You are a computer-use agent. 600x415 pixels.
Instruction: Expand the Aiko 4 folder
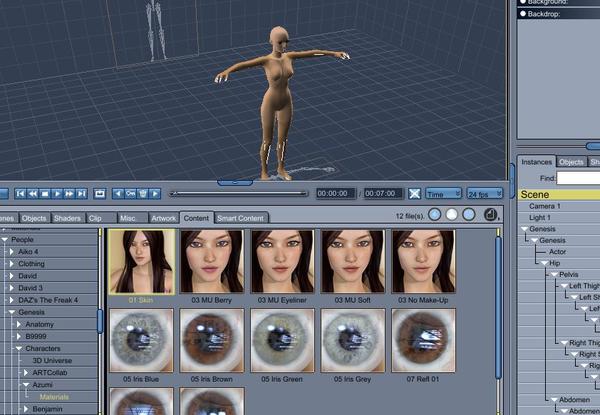11,252
